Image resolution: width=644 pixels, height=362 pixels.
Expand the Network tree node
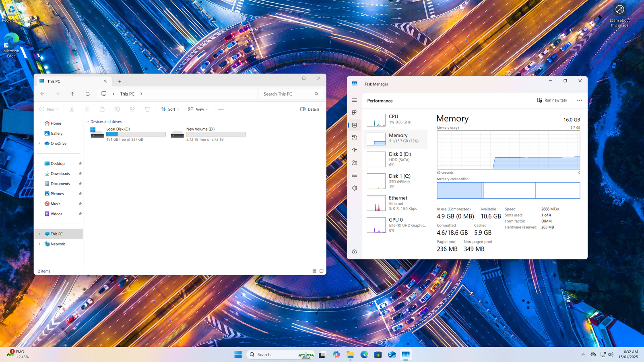point(39,244)
